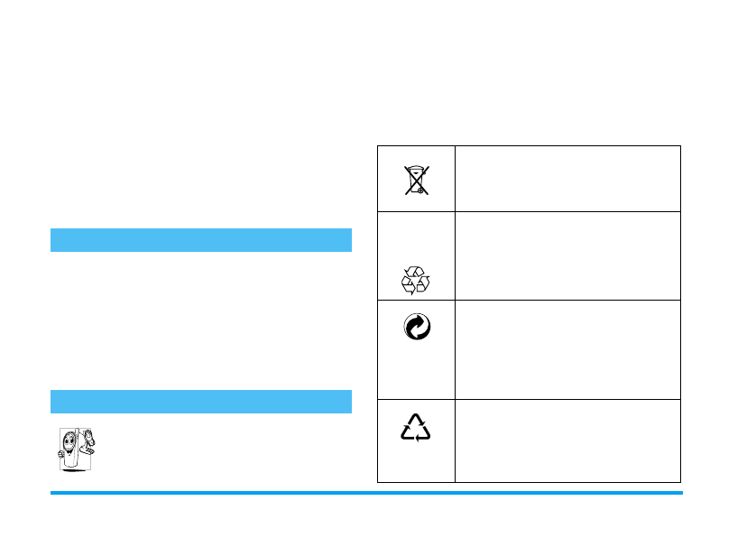Click the table's bottom border line

pyautogui.click(x=528, y=482)
